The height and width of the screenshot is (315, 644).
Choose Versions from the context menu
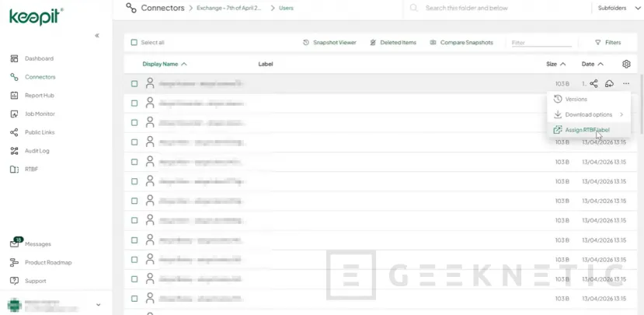coord(589,99)
